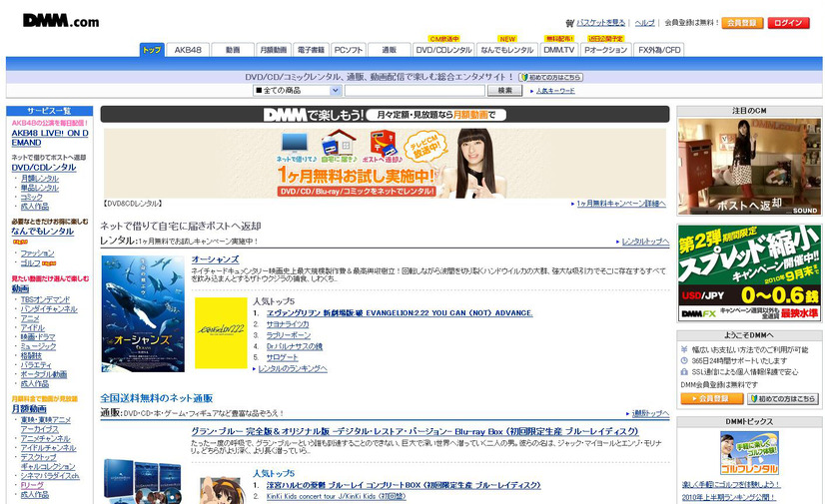The height and width of the screenshot is (504, 825).
Task: Open the なんでもレンタル tab
Action: click(507, 50)
